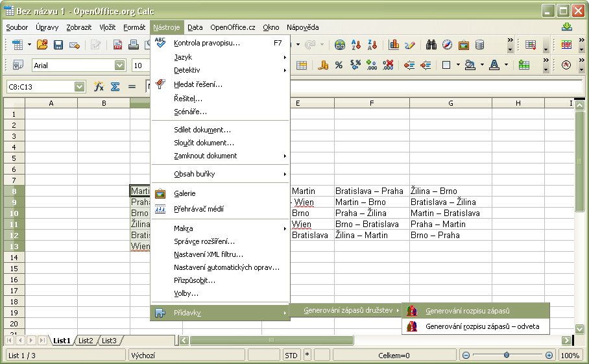Click the Data sources cylinder icon

click(x=479, y=45)
